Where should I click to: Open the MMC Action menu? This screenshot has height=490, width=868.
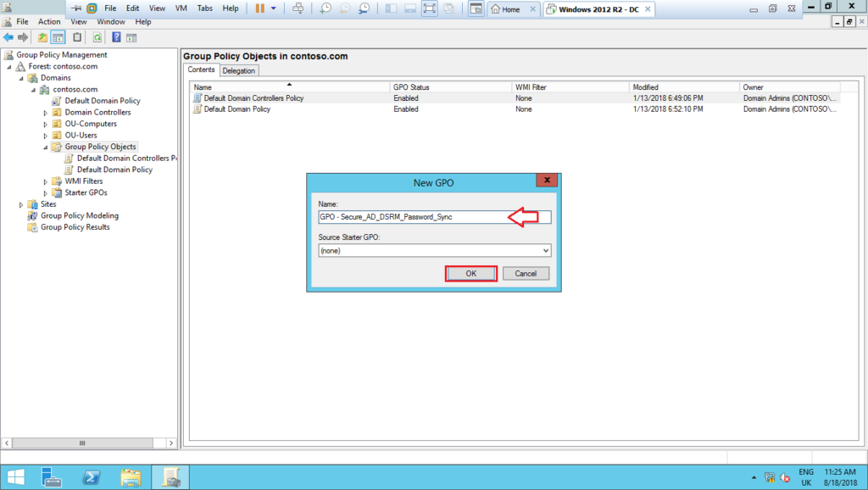[x=49, y=21]
